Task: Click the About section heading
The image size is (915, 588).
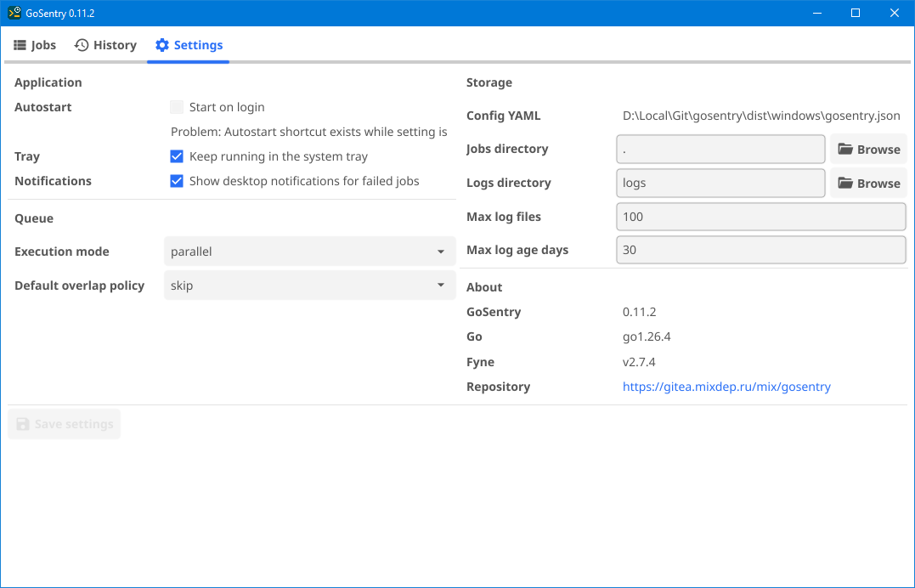Action: point(484,287)
